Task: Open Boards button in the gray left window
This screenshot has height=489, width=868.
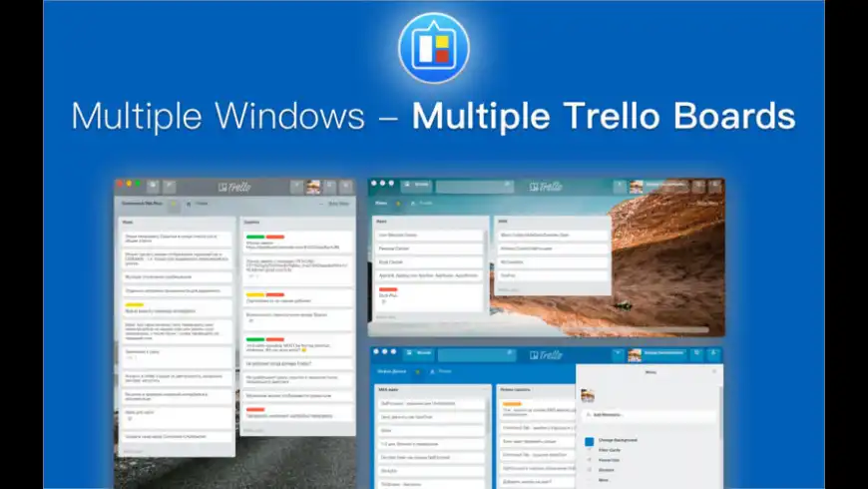Action: (153, 188)
